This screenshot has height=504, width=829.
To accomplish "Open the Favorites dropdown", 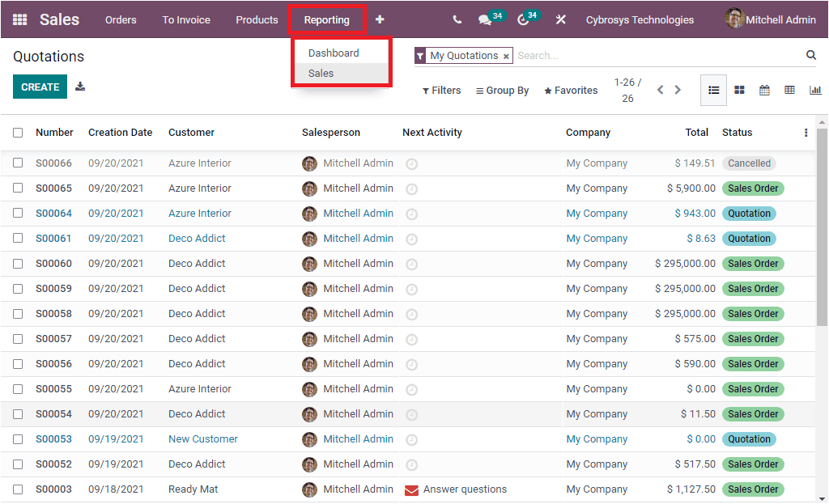I will [570, 90].
